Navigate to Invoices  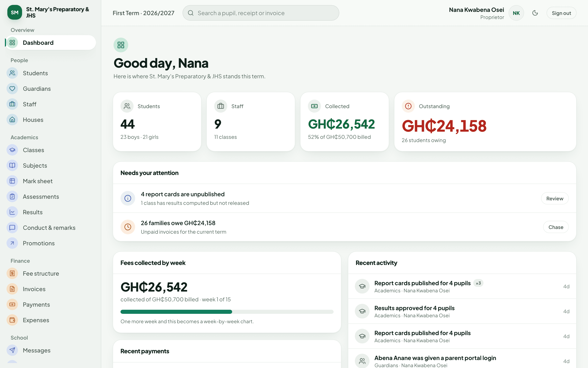(51, 289)
